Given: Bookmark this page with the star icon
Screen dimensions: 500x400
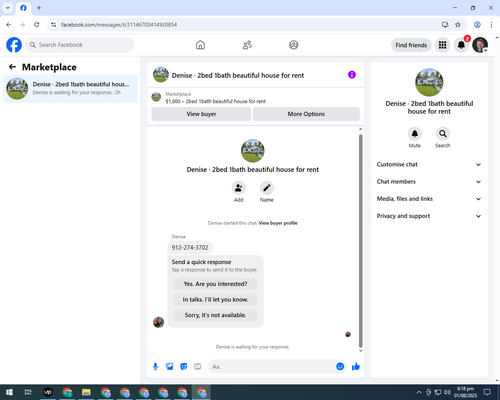Looking at the screenshot, I should tap(458, 25).
